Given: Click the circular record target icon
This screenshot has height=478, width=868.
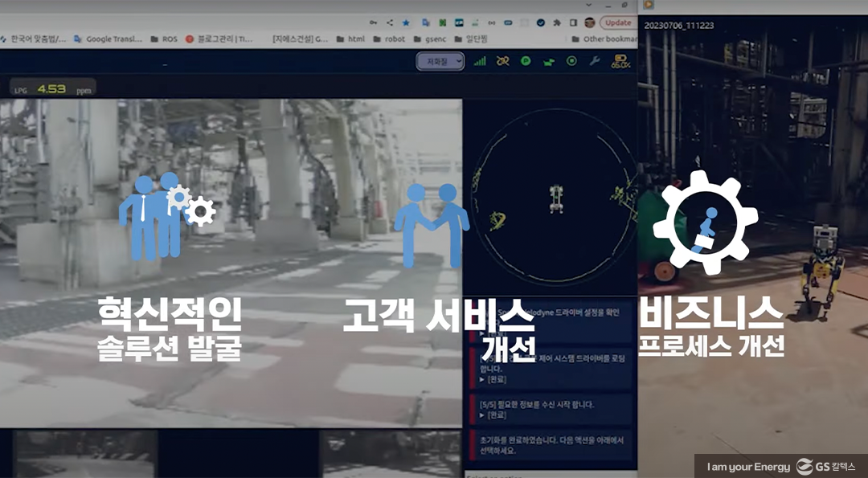Looking at the screenshot, I should coord(572,61).
